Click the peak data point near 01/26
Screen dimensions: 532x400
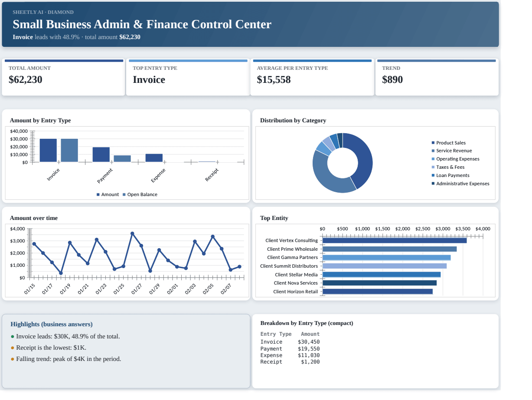click(x=132, y=233)
